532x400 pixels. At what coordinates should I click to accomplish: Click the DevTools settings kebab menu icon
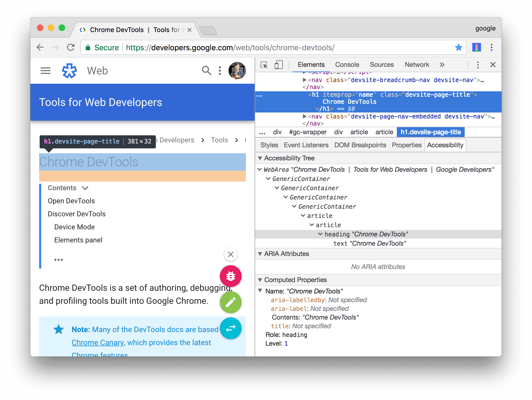pyautogui.click(x=478, y=65)
